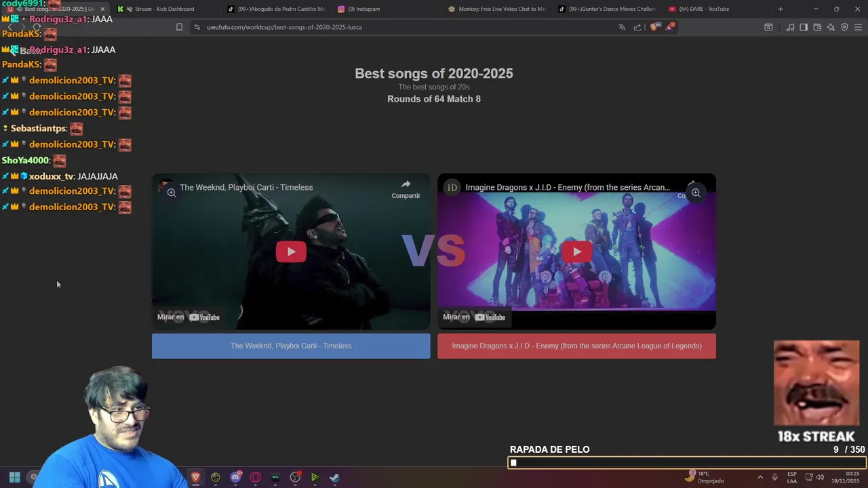Toggle the browser sidebar panel
Viewport: 868px width, 488px height.
click(804, 27)
